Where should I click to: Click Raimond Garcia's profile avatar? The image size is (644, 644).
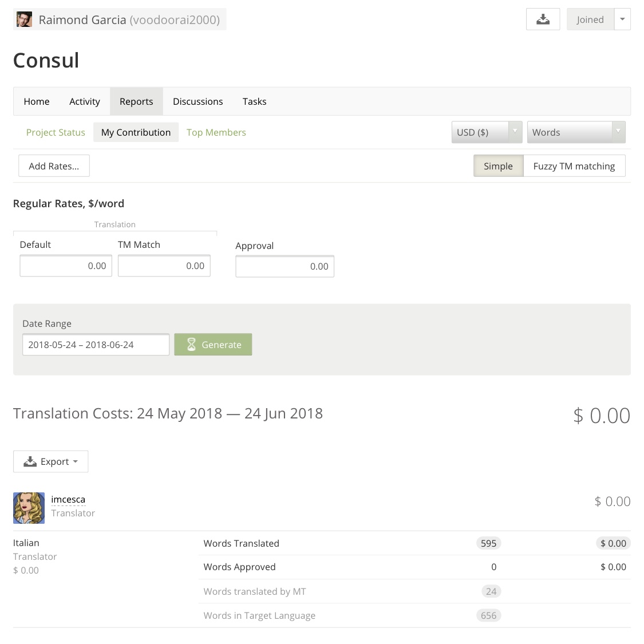pyautogui.click(x=24, y=19)
